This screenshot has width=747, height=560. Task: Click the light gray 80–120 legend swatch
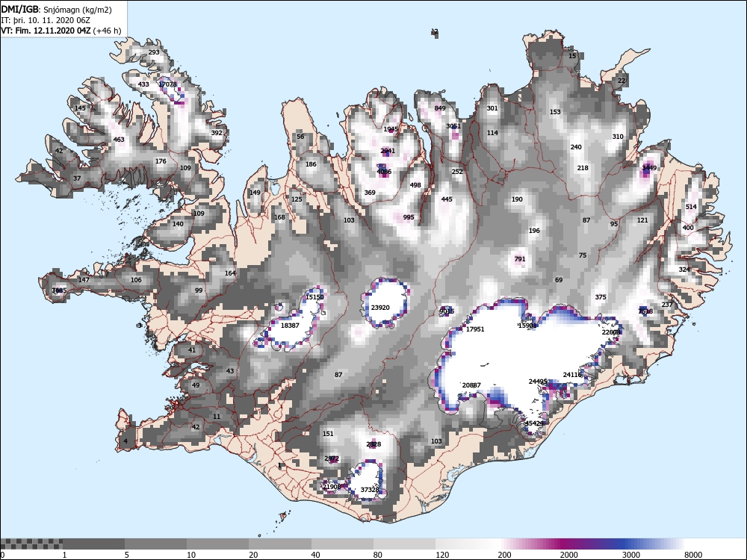point(404,544)
